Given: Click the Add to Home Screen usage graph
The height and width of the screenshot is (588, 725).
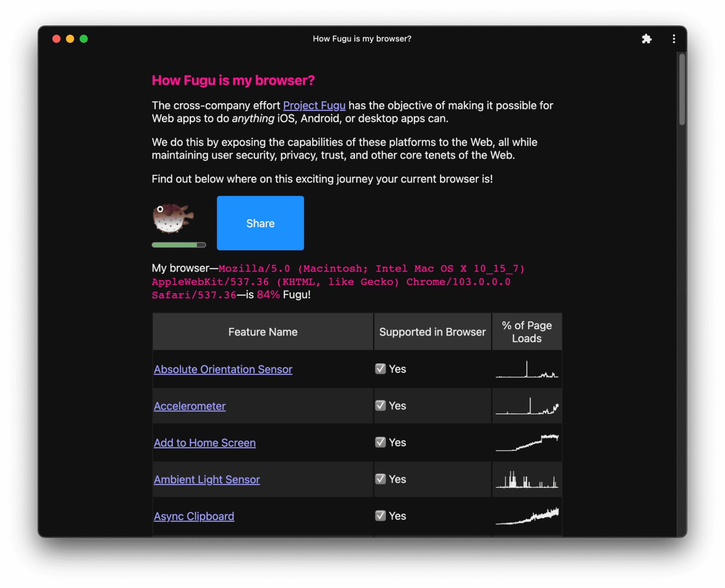Looking at the screenshot, I should pos(527,442).
